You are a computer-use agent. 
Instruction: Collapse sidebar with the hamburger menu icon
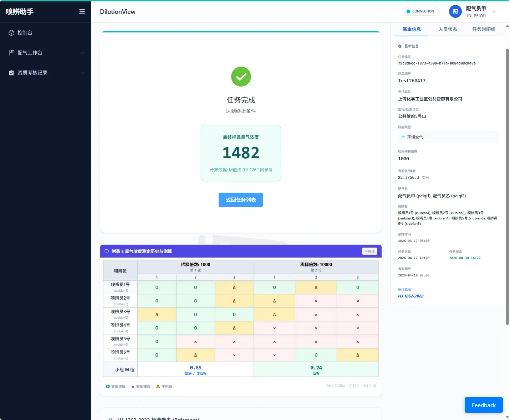click(x=82, y=11)
